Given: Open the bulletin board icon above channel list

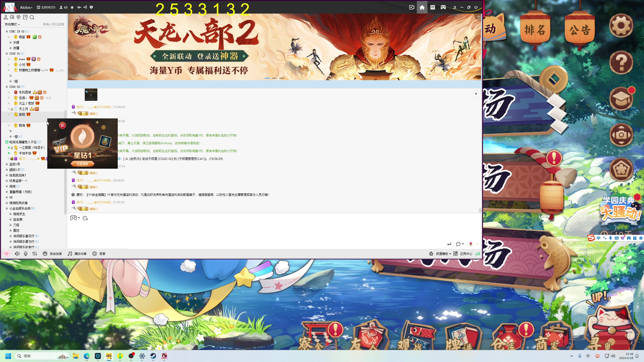Looking at the screenshot, I should click(x=25, y=17).
